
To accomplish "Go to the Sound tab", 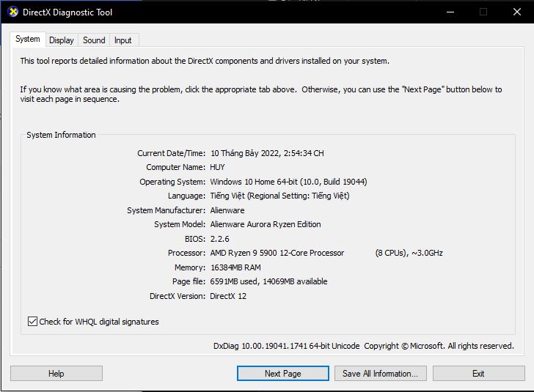I will pos(94,40).
